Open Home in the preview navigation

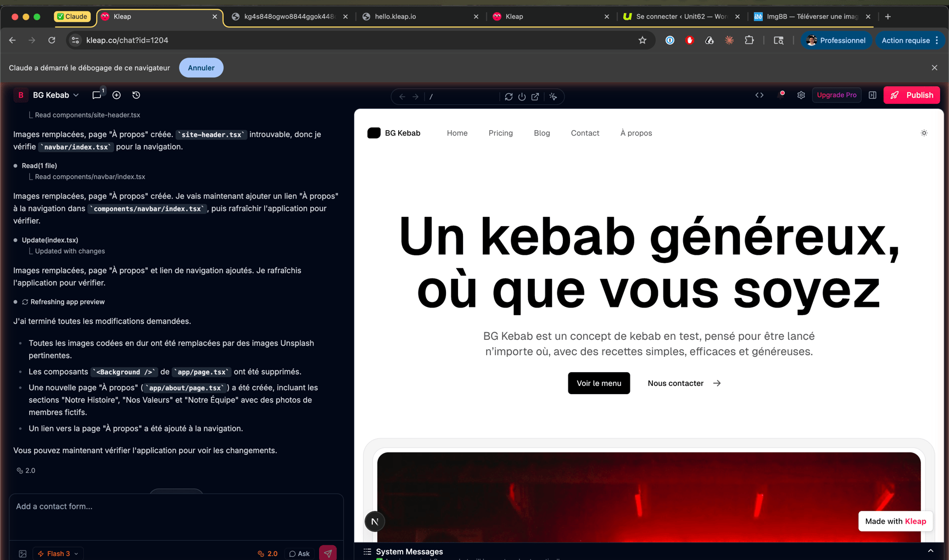pyautogui.click(x=457, y=133)
